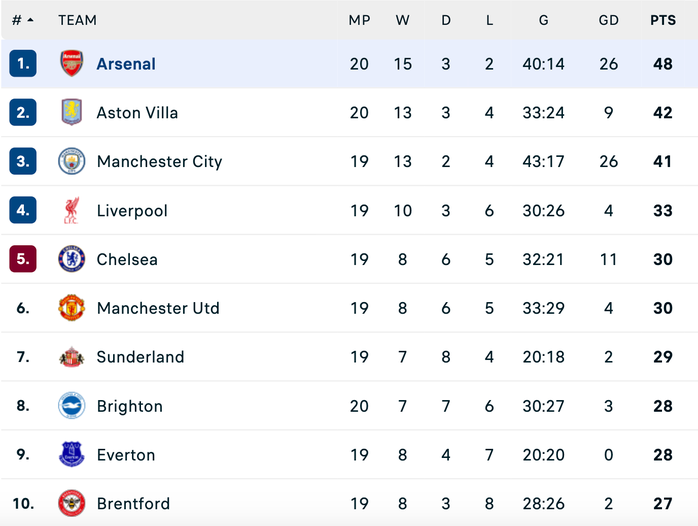Click the Chelsea badge icon

(x=72, y=259)
